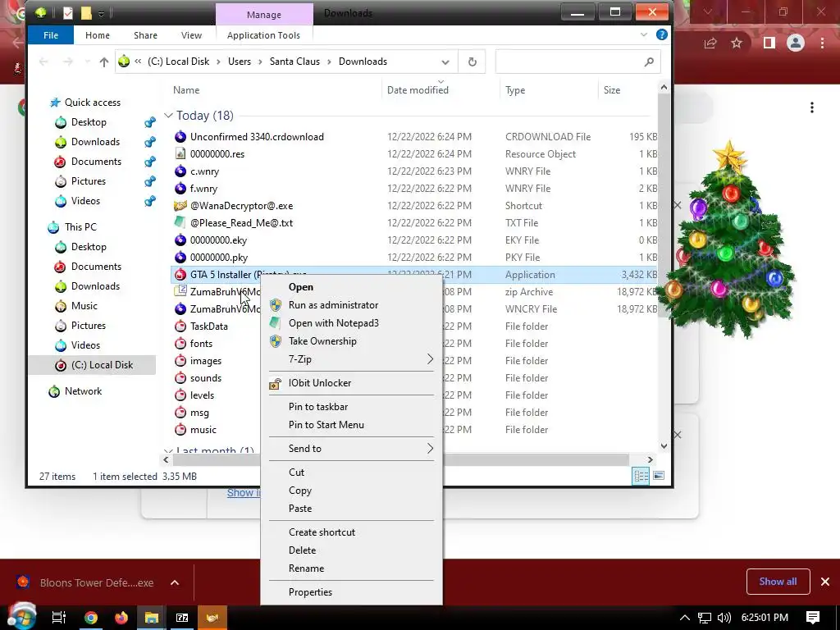The height and width of the screenshot is (630, 840).
Task: Open Music under This PC
Action: (84, 306)
